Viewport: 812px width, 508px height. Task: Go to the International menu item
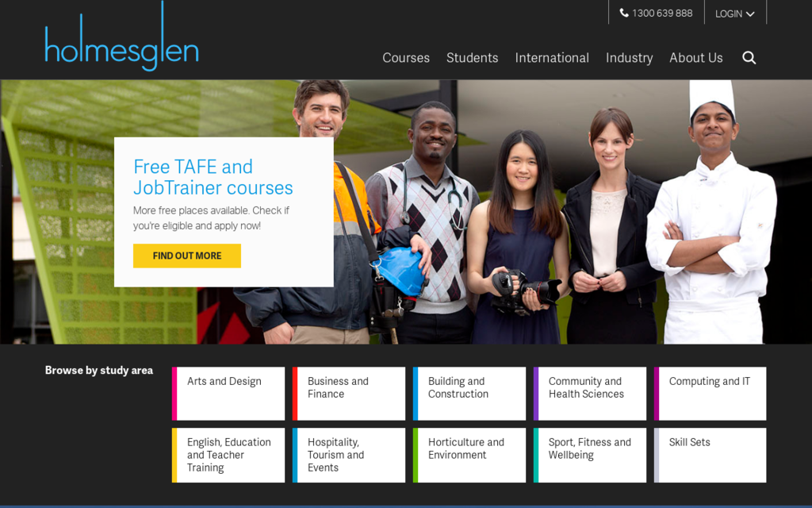[552, 58]
